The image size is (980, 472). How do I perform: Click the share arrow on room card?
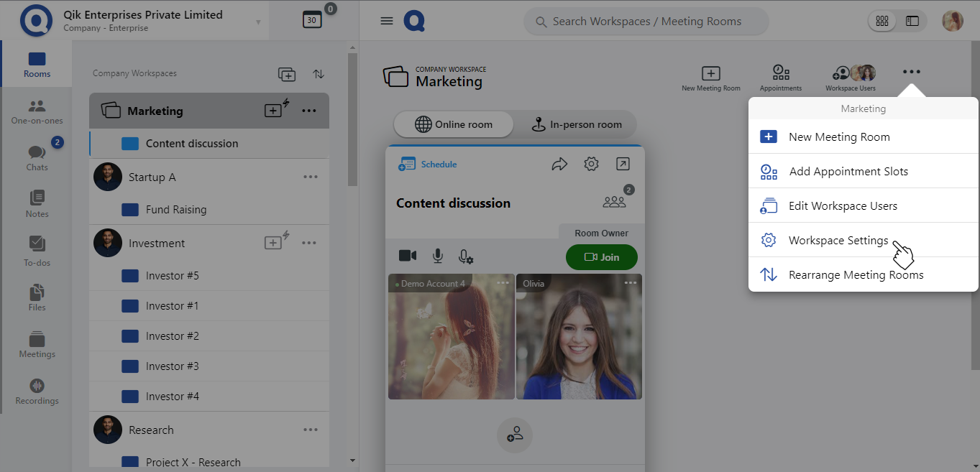(x=559, y=165)
